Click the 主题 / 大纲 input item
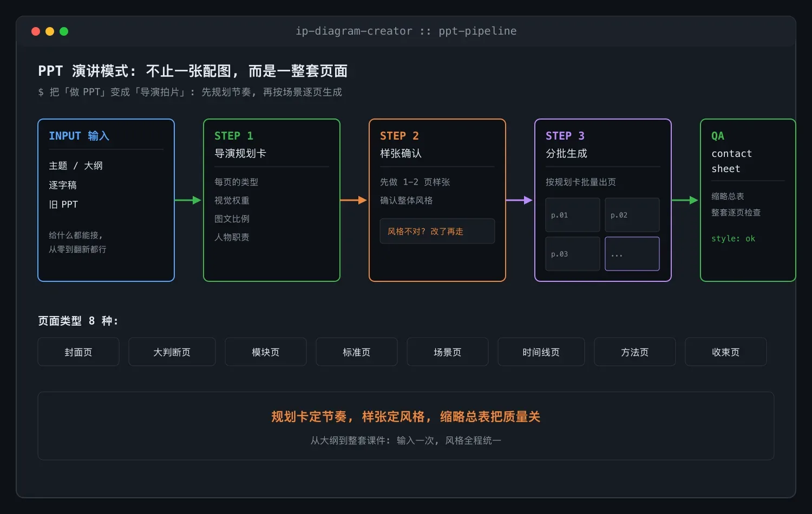This screenshot has width=812, height=514. click(x=76, y=166)
